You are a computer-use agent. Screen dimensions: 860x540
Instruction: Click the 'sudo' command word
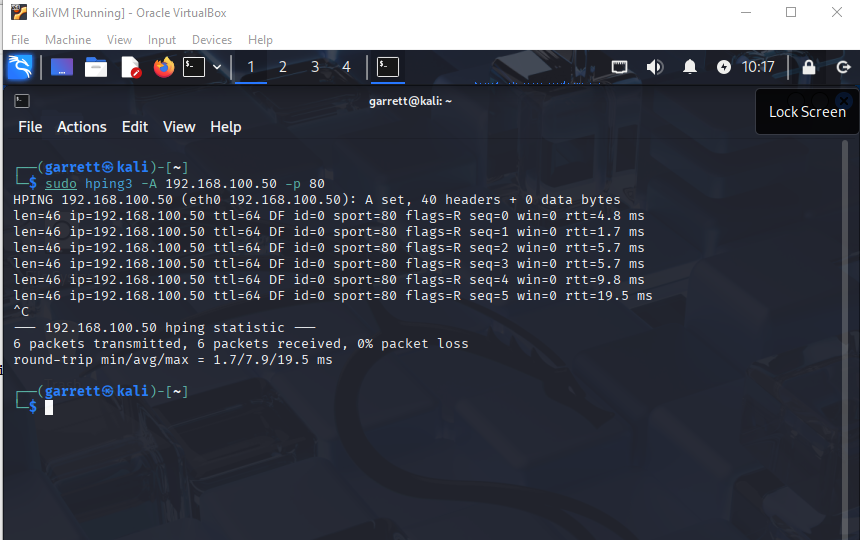[x=61, y=184]
